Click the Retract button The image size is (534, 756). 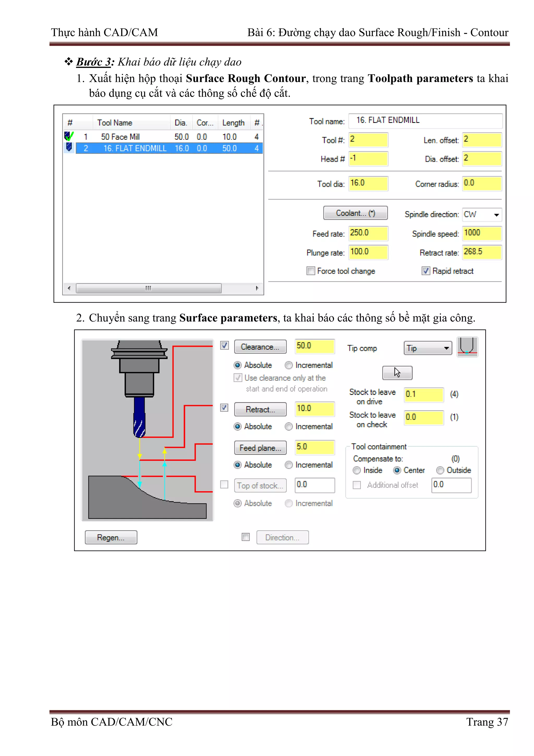tap(260, 409)
